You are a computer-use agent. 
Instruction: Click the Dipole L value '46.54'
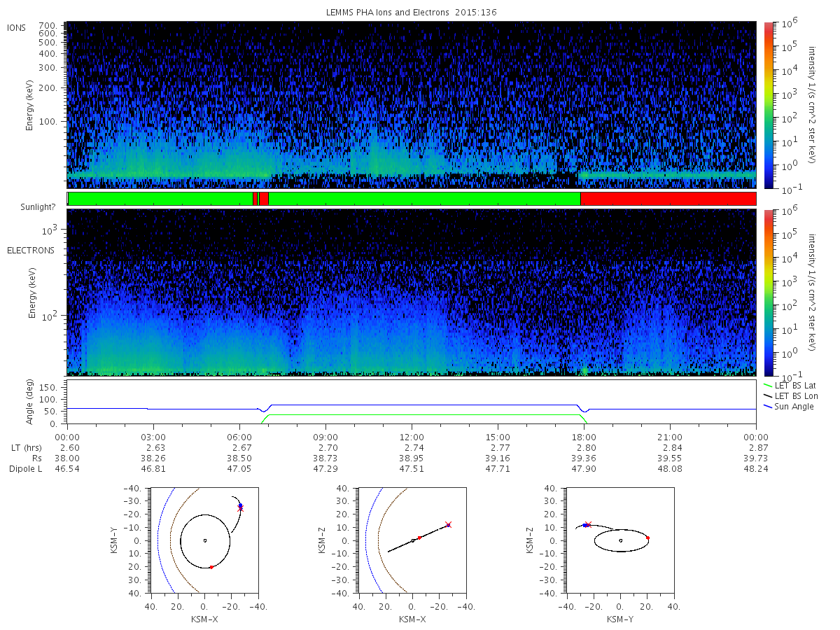67,469
